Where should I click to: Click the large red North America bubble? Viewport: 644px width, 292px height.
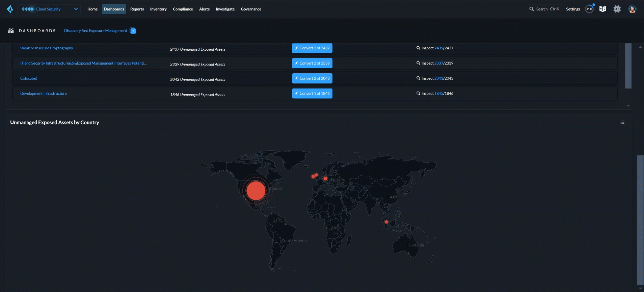coord(256,191)
